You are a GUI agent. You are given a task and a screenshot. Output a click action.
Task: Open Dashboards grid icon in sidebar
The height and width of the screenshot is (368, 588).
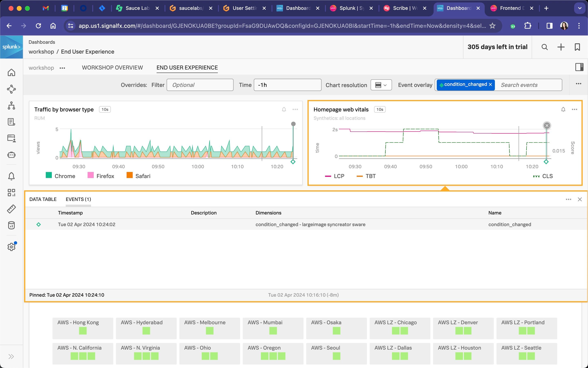click(x=11, y=193)
